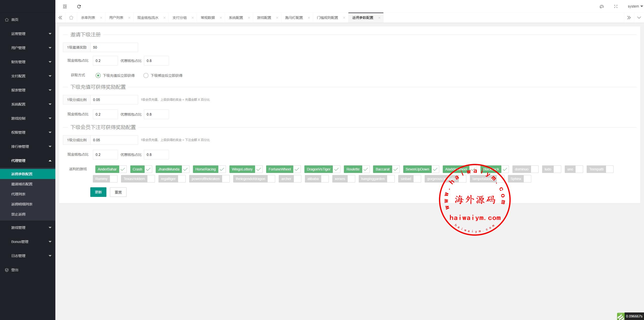The image size is (644, 320).
Task: Open 代理列表 in the sidebar
Action: 18,194
